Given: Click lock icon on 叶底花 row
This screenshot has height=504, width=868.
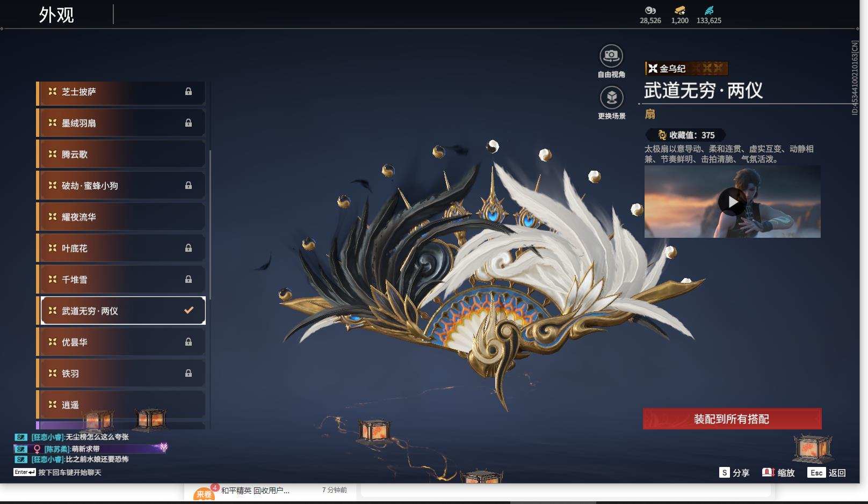Looking at the screenshot, I should [189, 248].
